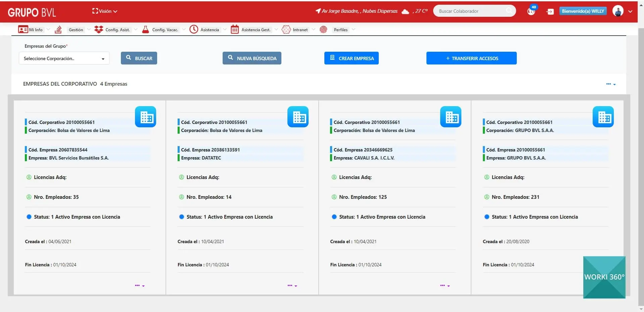
Task: Open the Asistencia menu
Action: pos(210,30)
